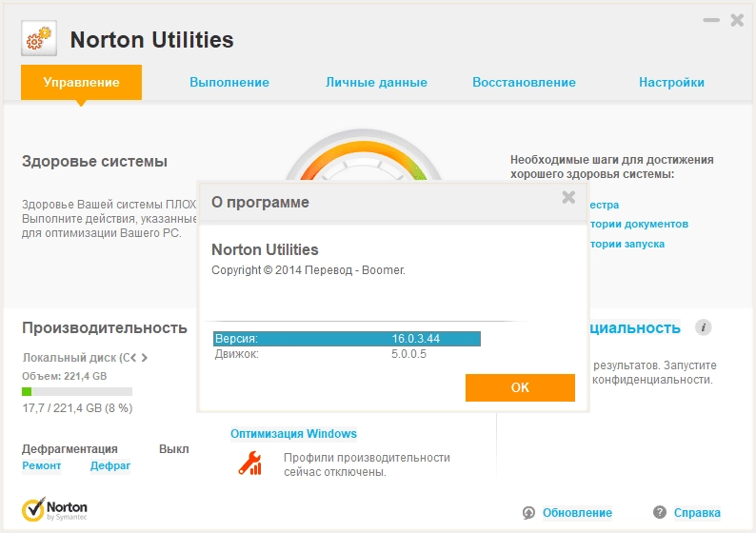Click the orange wrench performance profile icon

tap(249, 464)
